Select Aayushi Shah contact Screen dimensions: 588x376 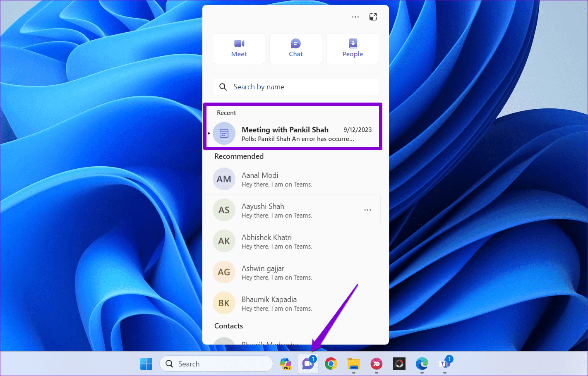click(x=263, y=210)
